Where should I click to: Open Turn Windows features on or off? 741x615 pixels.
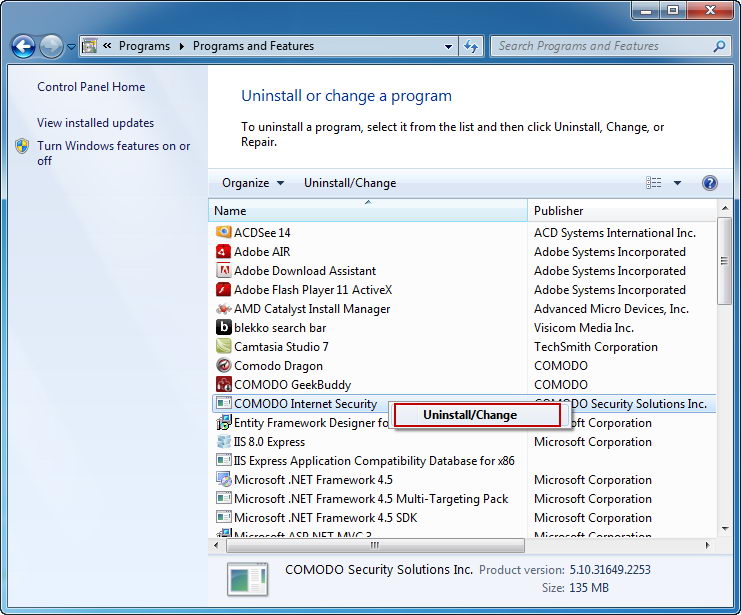pyautogui.click(x=113, y=153)
